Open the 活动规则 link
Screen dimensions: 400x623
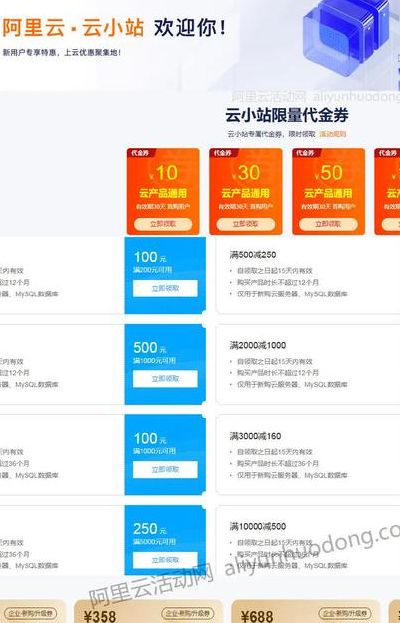pyautogui.click(x=332, y=134)
